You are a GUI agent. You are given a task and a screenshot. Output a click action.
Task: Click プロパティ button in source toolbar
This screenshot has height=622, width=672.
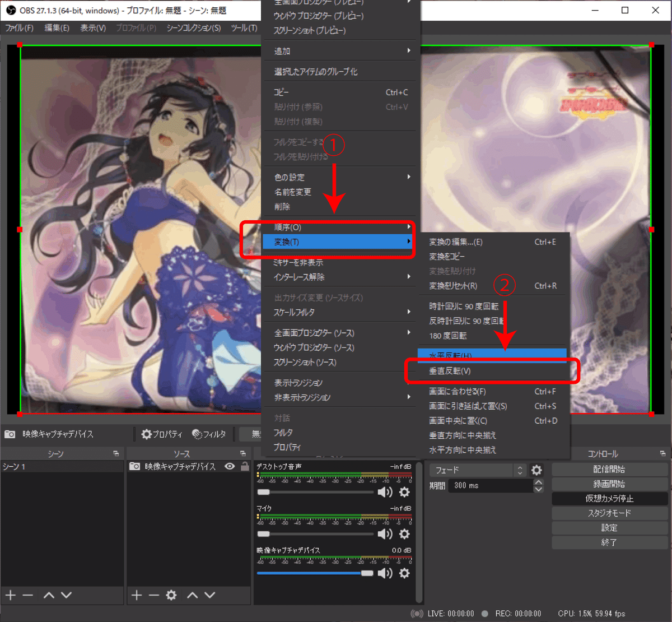pyautogui.click(x=162, y=434)
